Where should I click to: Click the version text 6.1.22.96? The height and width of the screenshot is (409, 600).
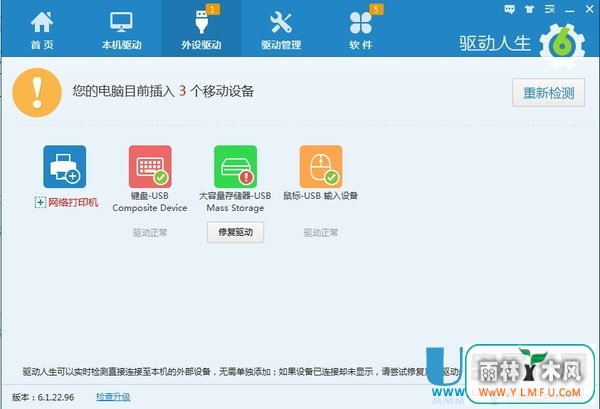pyautogui.click(x=56, y=397)
